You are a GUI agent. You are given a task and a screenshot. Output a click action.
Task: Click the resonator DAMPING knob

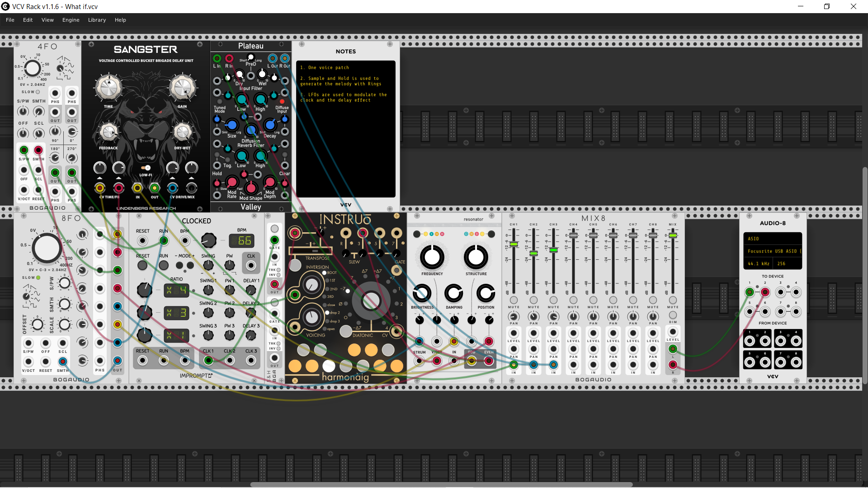coord(454,293)
